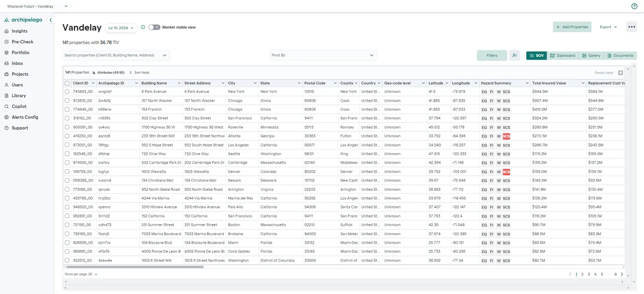Click the expand table fullscreen icon
The image size is (644, 294).
coord(620,72)
